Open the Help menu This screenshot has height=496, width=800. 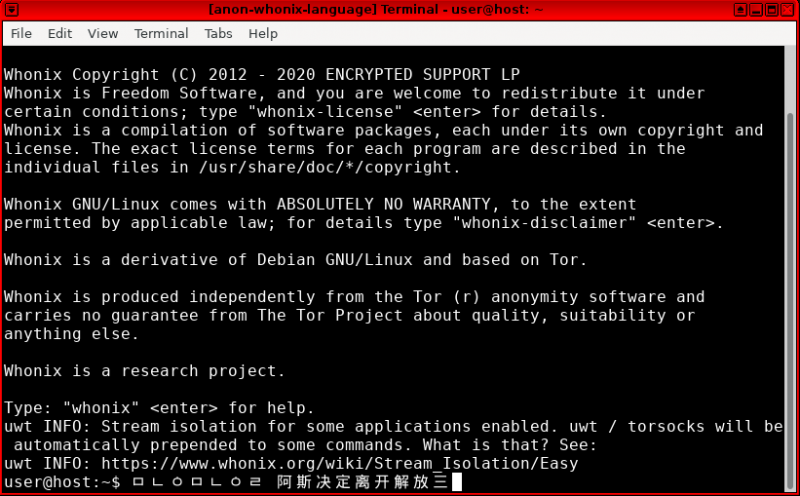pyautogui.click(x=263, y=34)
